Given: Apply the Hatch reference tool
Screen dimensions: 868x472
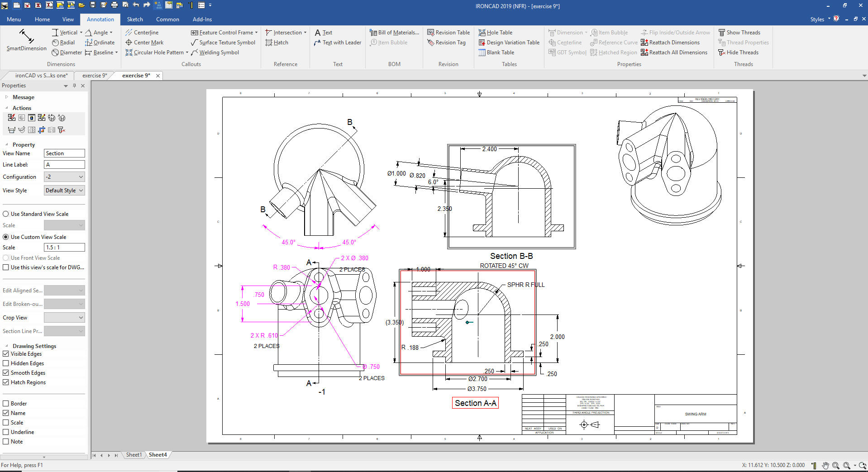Looking at the screenshot, I should tap(277, 43).
